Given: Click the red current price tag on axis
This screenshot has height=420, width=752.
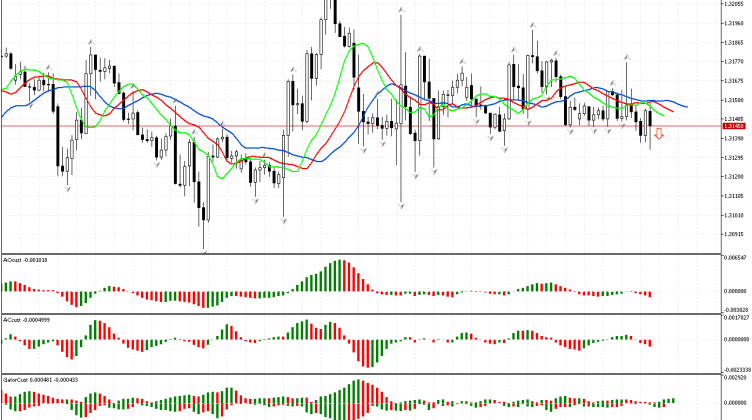Looking at the screenshot, I should pos(734,126).
